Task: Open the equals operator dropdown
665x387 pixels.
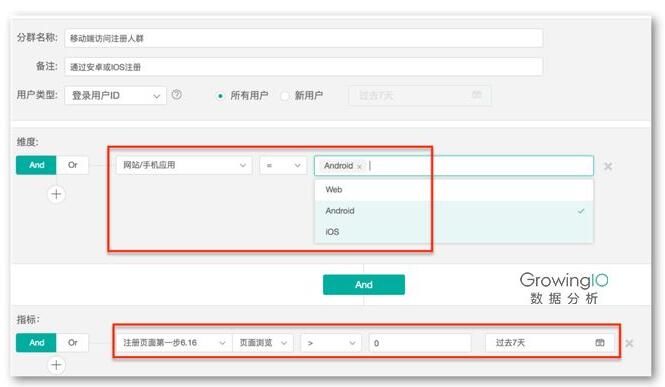Action: click(x=282, y=165)
